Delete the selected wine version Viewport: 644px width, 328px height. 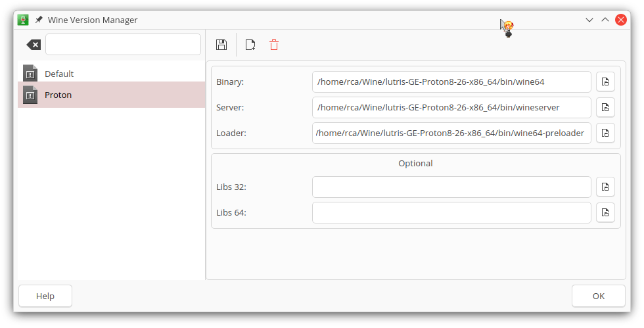pos(274,45)
